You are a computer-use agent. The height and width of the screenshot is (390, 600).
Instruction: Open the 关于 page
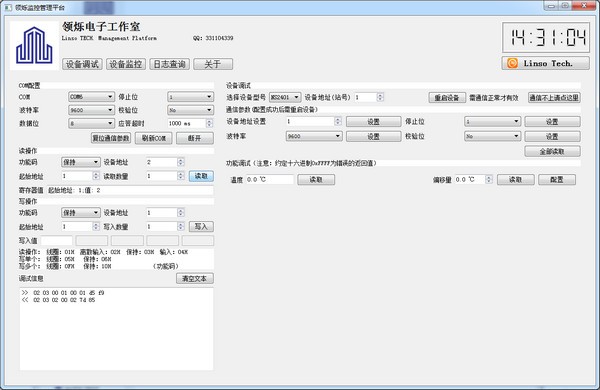click(x=213, y=64)
